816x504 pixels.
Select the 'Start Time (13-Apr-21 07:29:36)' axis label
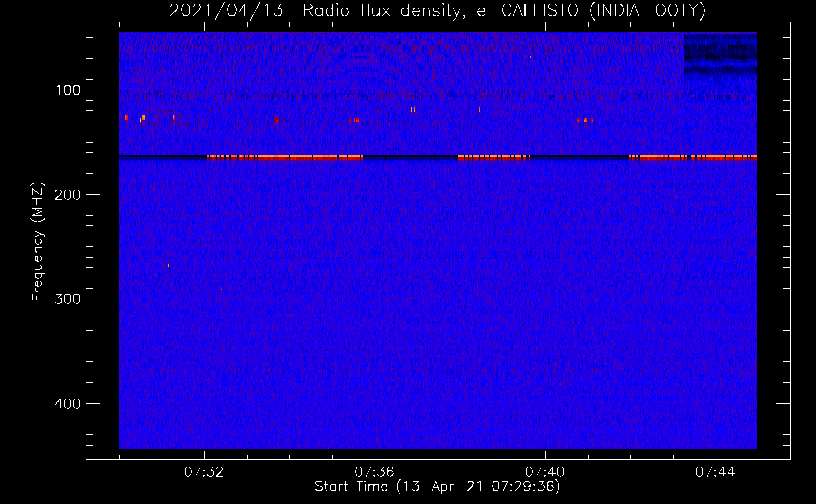point(437,487)
